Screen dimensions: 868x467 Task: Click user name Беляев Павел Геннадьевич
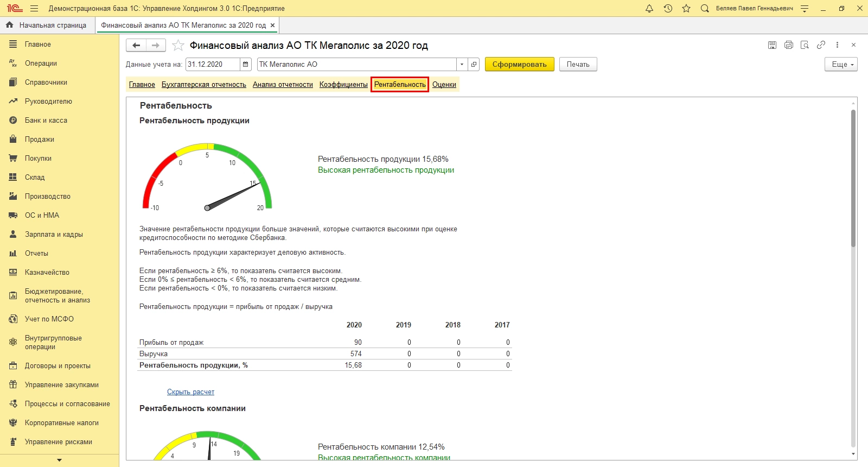point(755,8)
